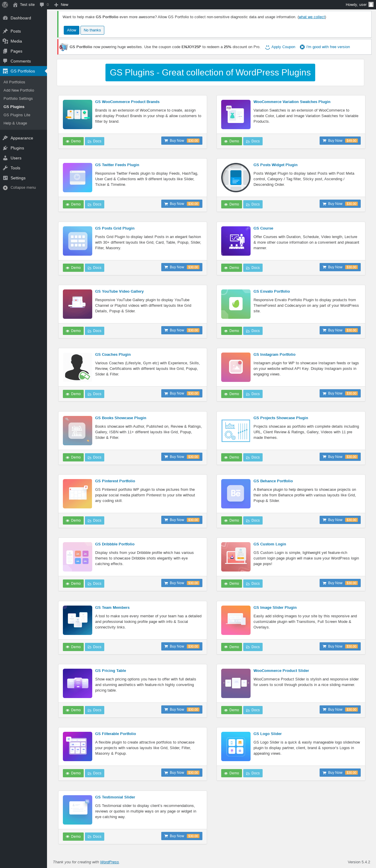This screenshot has width=376, height=868.
Task: Click the Appearance paintbrush icon
Action: [x=5, y=138]
